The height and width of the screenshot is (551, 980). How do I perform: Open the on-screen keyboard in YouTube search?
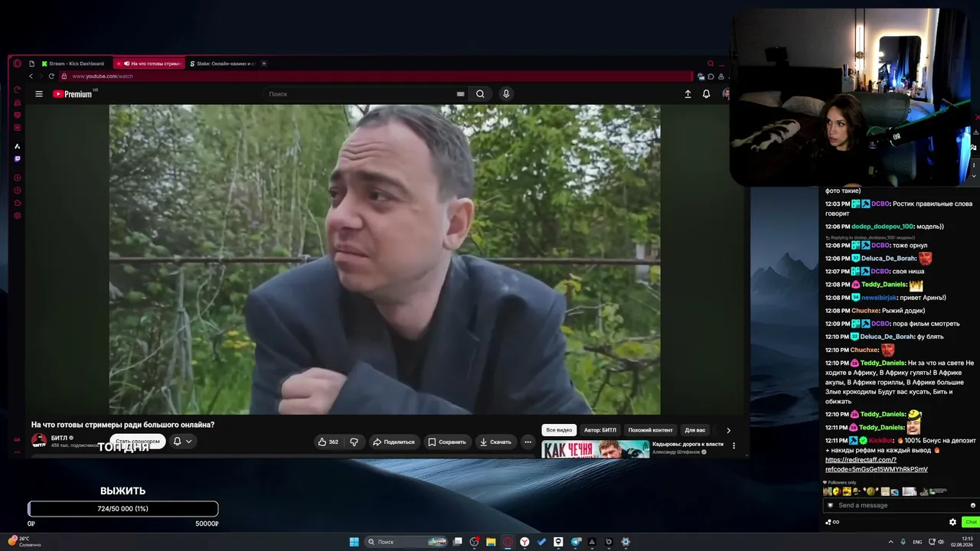coord(460,94)
